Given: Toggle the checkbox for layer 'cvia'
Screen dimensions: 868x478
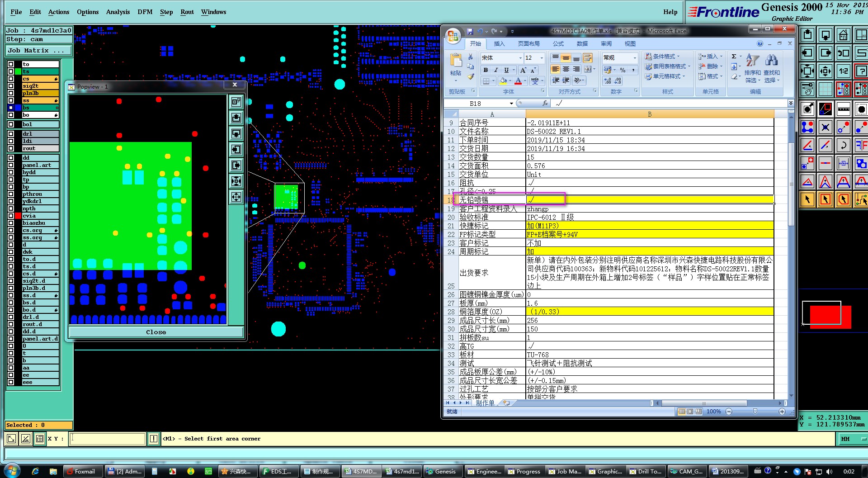Looking at the screenshot, I should (11, 216).
